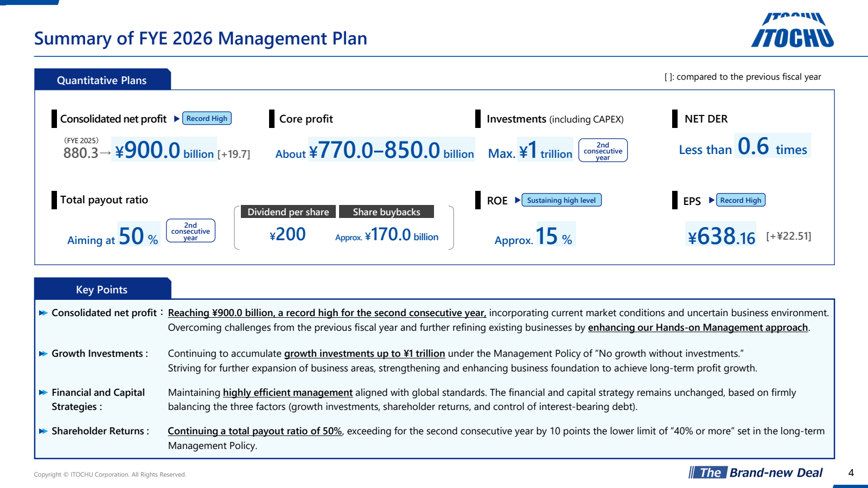
Task: Click the triangle arrow before the ROE badge
Action: pyautogui.click(x=518, y=200)
